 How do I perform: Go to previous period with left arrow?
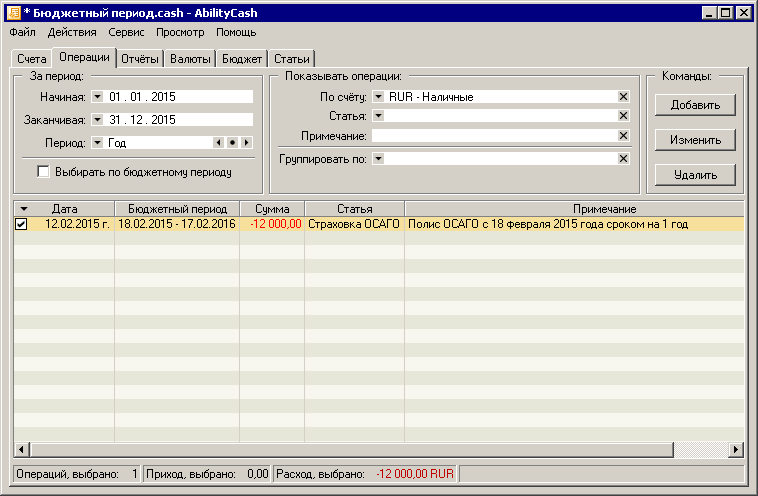point(218,143)
